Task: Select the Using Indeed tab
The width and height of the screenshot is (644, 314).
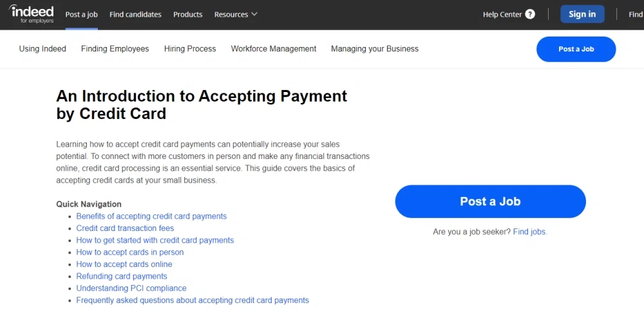Action: pos(43,49)
